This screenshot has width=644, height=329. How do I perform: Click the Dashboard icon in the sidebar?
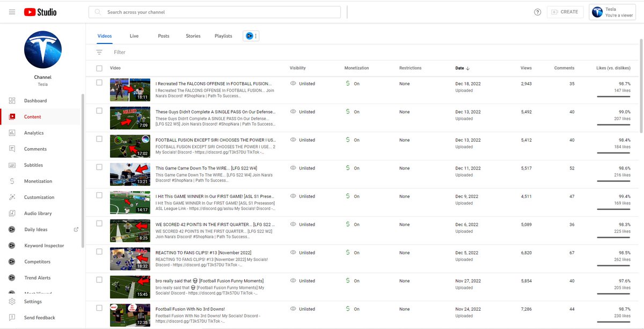12,101
